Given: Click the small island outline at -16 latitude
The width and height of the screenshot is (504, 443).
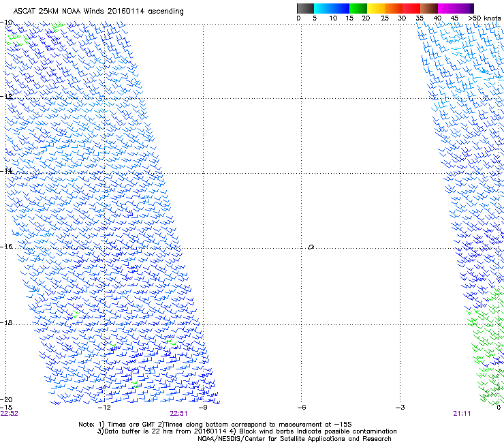Looking at the screenshot, I should click(311, 247).
